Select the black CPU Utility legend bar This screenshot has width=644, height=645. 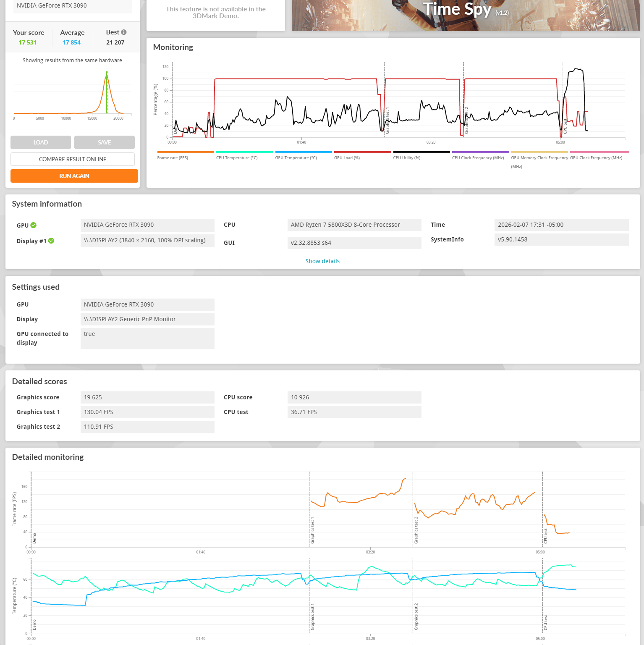point(421,152)
